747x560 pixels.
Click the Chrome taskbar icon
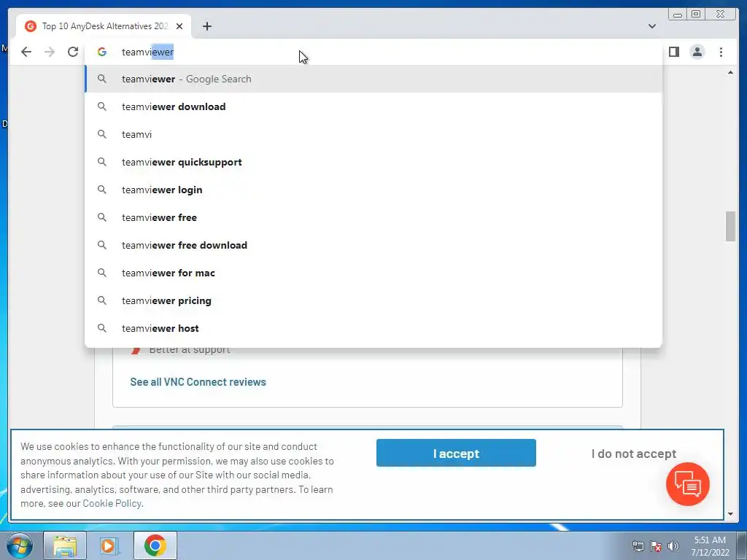(155, 545)
